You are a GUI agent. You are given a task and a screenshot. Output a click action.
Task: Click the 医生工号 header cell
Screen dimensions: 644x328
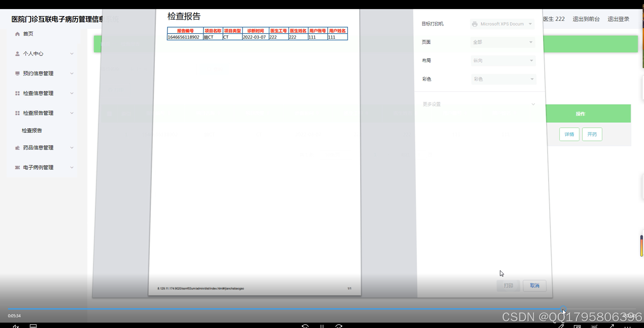278,31
